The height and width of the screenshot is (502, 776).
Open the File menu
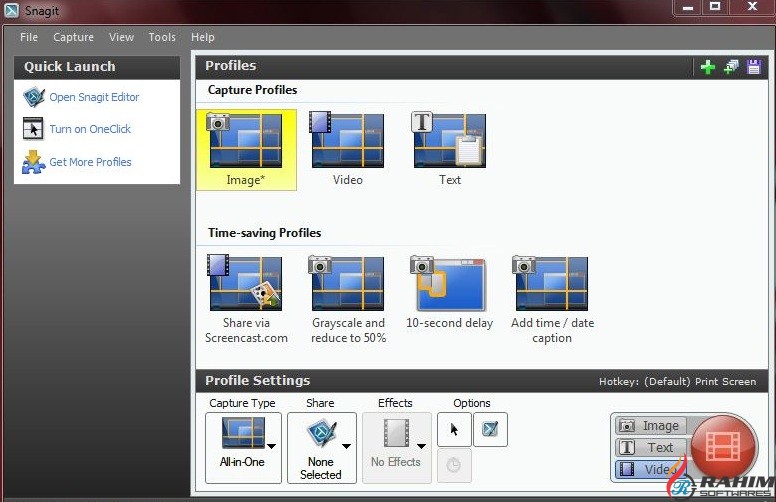[29, 37]
